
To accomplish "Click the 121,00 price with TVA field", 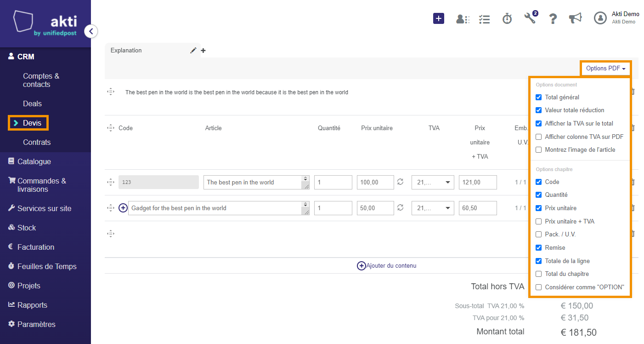I will pyautogui.click(x=478, y=182).
